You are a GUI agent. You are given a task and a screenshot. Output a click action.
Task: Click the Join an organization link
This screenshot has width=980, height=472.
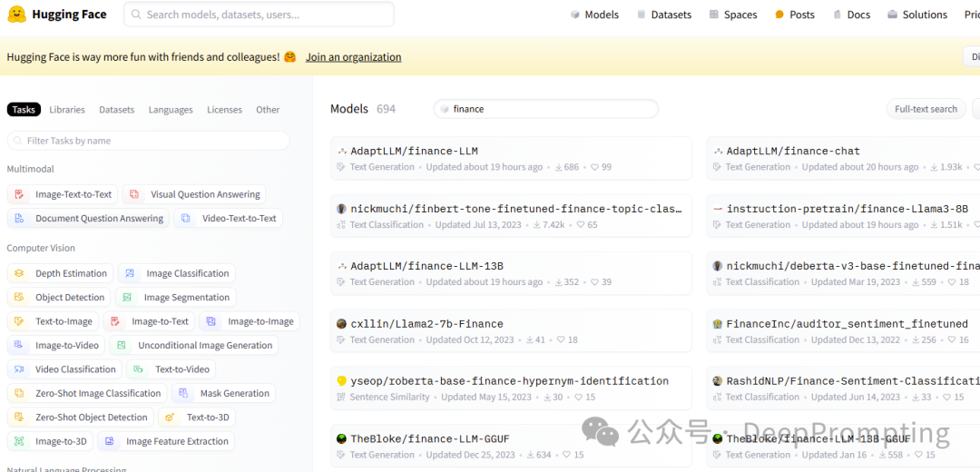point(353,57)
